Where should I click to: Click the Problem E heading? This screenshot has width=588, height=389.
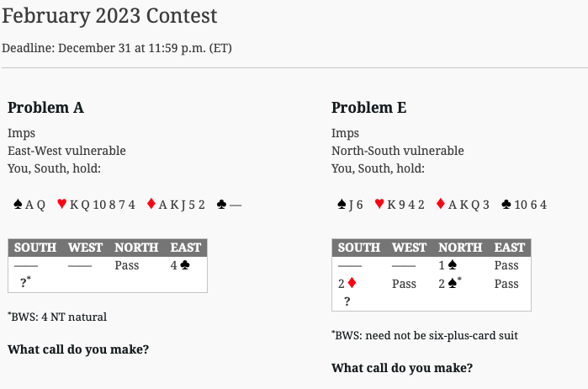coord(369,108)
